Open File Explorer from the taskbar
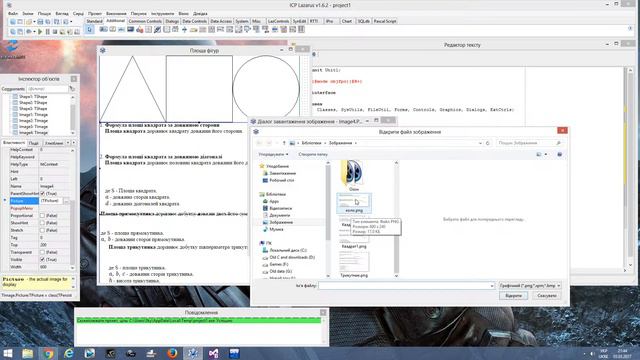 pyautogui.click(x=27, y=353)
